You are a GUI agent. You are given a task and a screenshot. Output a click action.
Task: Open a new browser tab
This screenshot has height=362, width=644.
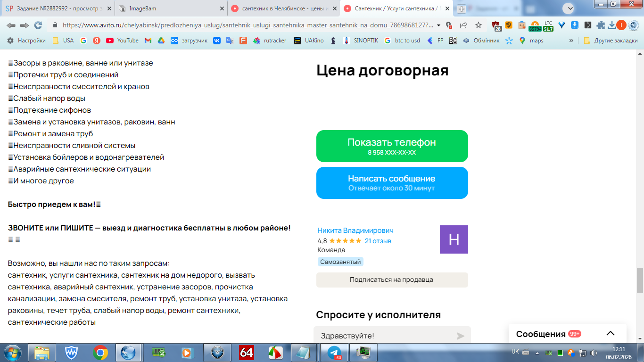(x=462, y=8)
